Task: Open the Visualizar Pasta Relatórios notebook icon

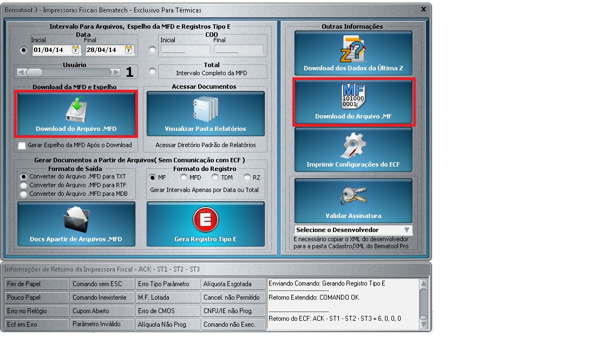Action: tap(206, 109)
